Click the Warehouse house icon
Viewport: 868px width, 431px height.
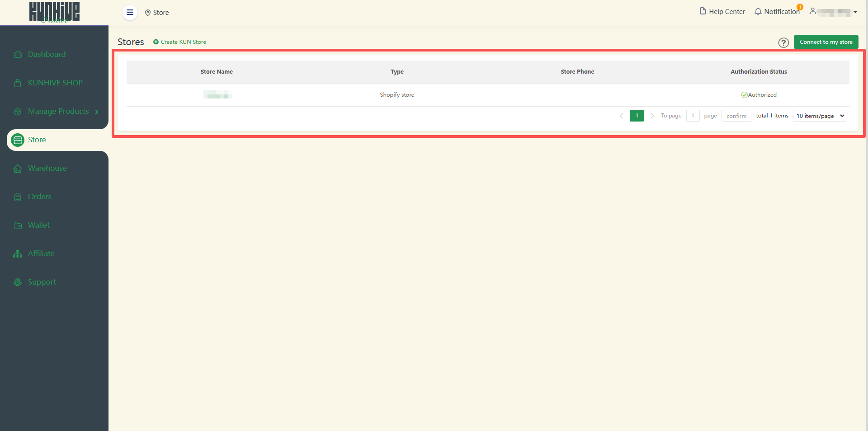18,169
